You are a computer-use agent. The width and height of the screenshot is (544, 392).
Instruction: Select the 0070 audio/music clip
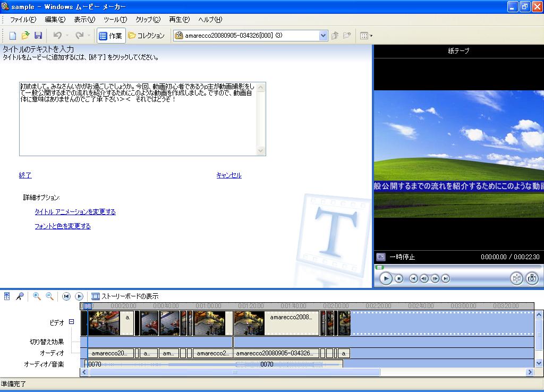214,364
